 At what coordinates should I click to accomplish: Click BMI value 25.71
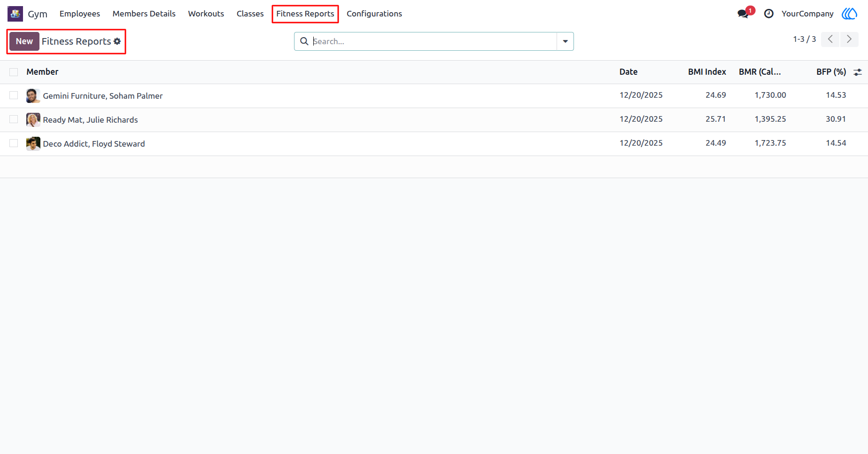(716, 119)
